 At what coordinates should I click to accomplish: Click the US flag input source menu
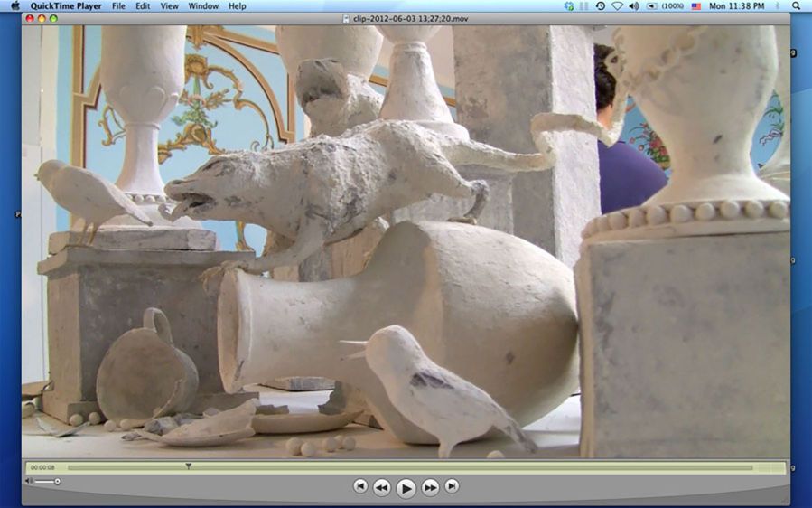[x=695, y=6]
